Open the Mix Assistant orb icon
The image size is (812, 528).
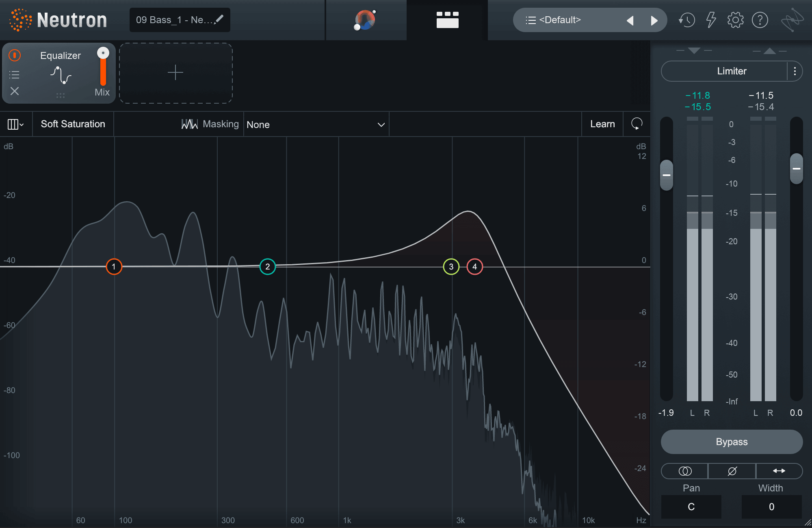pos(365,20)
